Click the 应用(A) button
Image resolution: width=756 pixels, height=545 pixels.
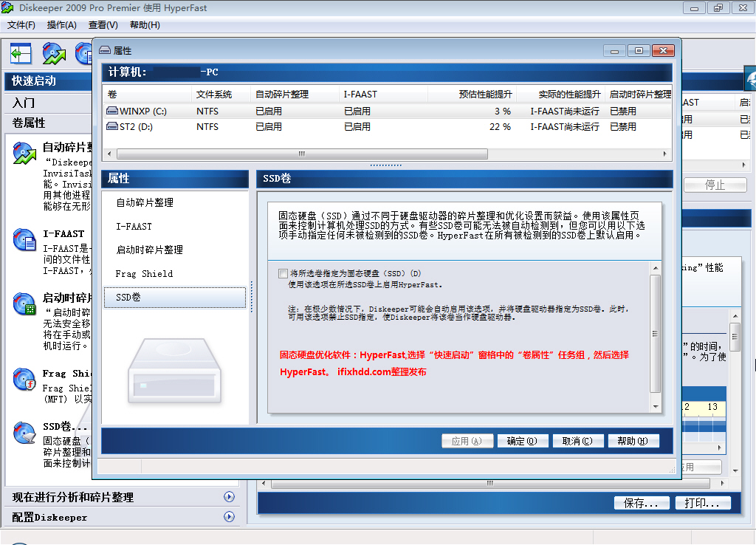[x=467, y=441]
